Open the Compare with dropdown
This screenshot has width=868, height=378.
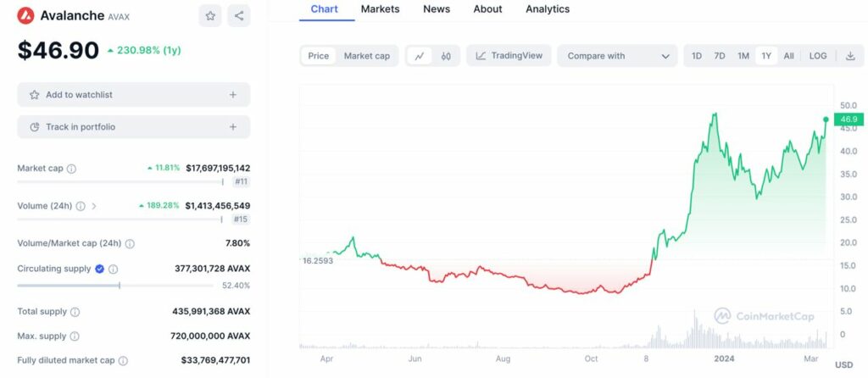click(x=617, y=56)
